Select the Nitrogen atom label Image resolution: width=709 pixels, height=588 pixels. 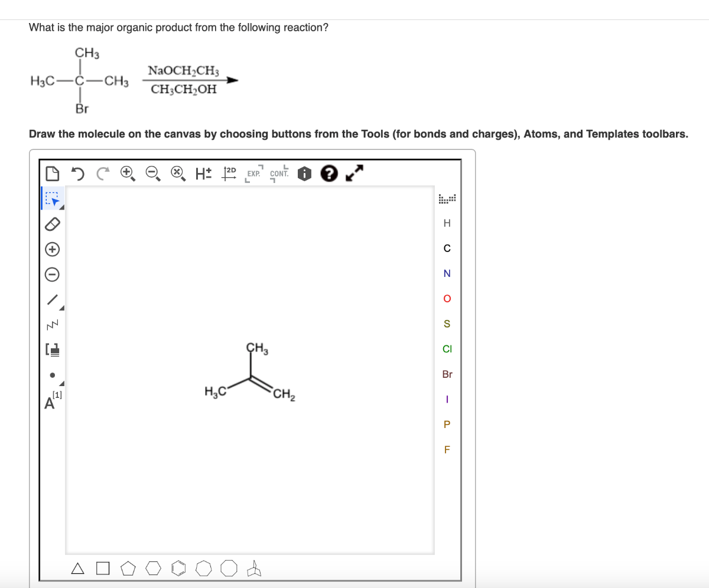coord(447,273)
